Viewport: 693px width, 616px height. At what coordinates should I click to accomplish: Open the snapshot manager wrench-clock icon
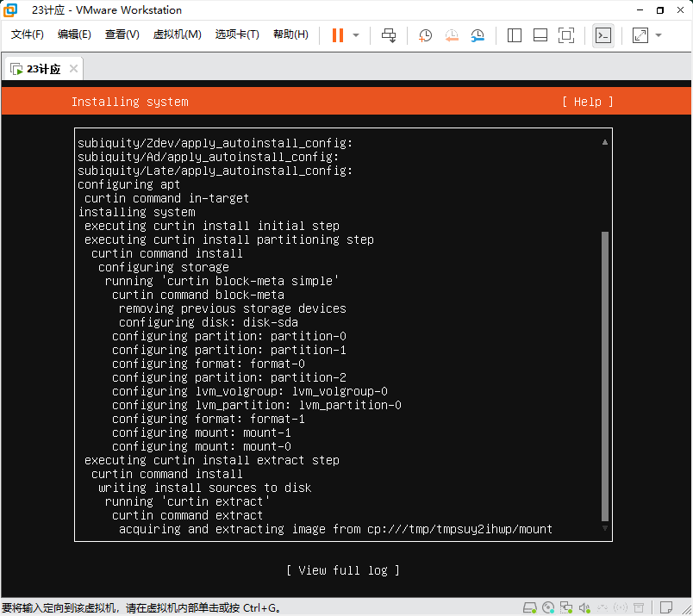pos(478,35)
